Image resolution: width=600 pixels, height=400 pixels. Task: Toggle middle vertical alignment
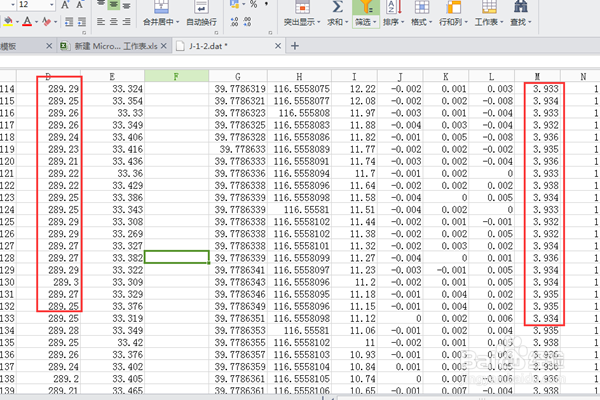pyautogui.click(x=114, y=5)
